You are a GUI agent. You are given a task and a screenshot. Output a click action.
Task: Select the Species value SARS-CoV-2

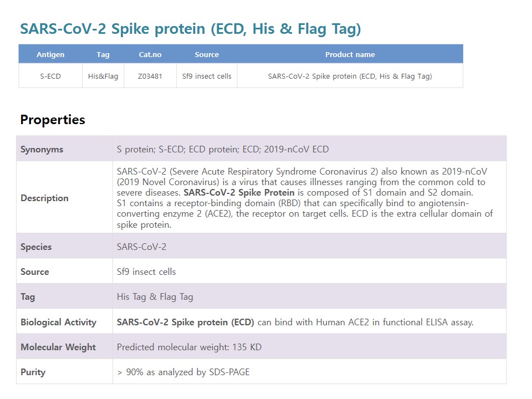[141, 247]
